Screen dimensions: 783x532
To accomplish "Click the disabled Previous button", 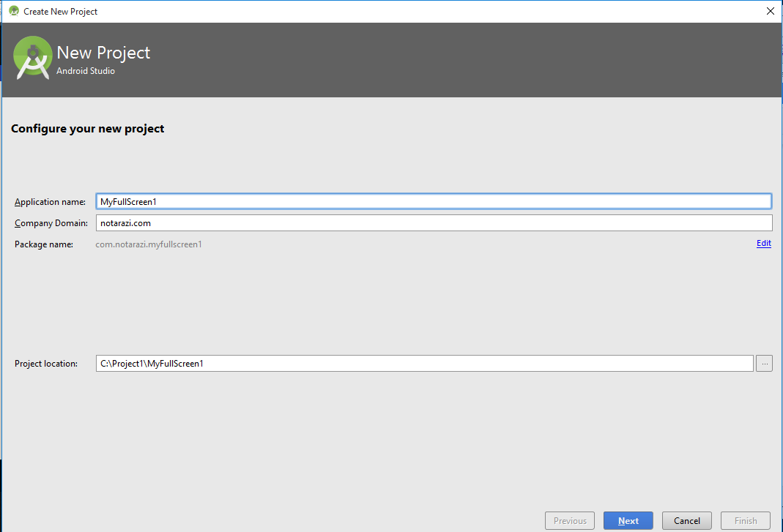I will [570, 520].
